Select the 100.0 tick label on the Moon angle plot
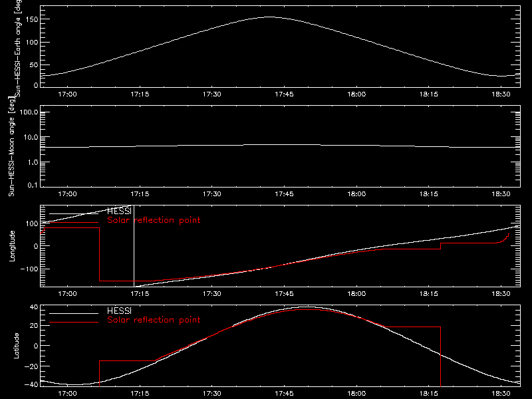532x399 pixels. pyautogui.click(x=29, y=112)
